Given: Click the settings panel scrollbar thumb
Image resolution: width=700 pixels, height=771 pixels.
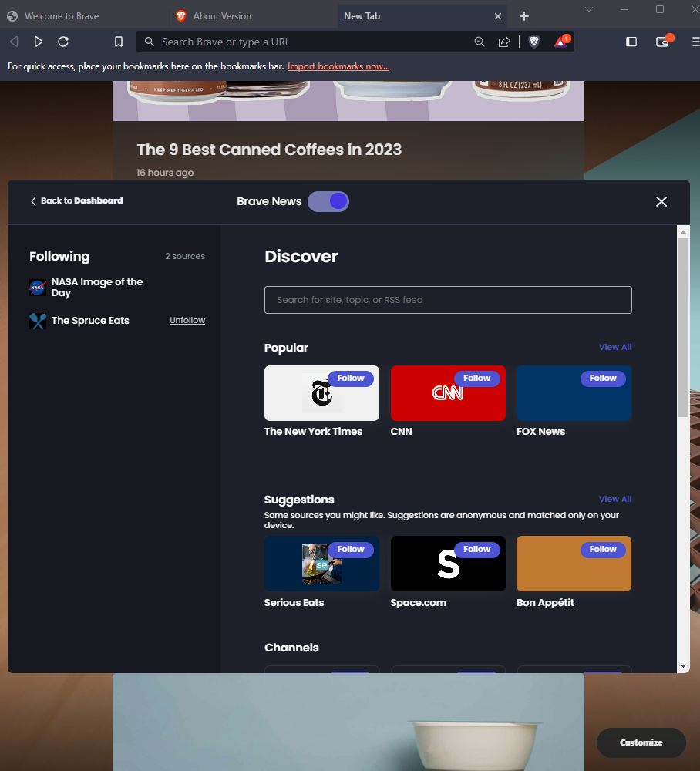Looking at the screenshot, I should [x=683, y=327].
